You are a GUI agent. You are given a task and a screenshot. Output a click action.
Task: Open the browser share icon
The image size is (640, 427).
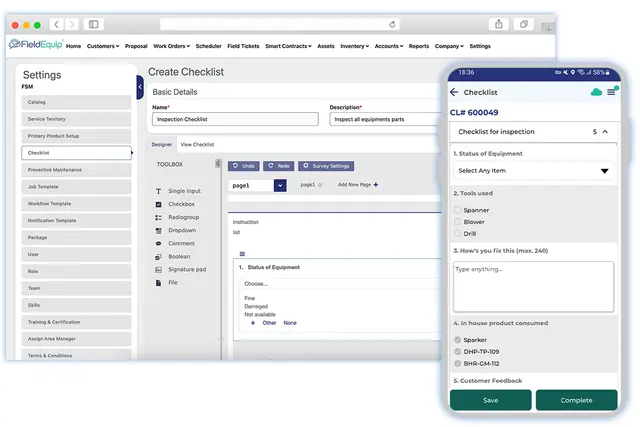[498, 24]
